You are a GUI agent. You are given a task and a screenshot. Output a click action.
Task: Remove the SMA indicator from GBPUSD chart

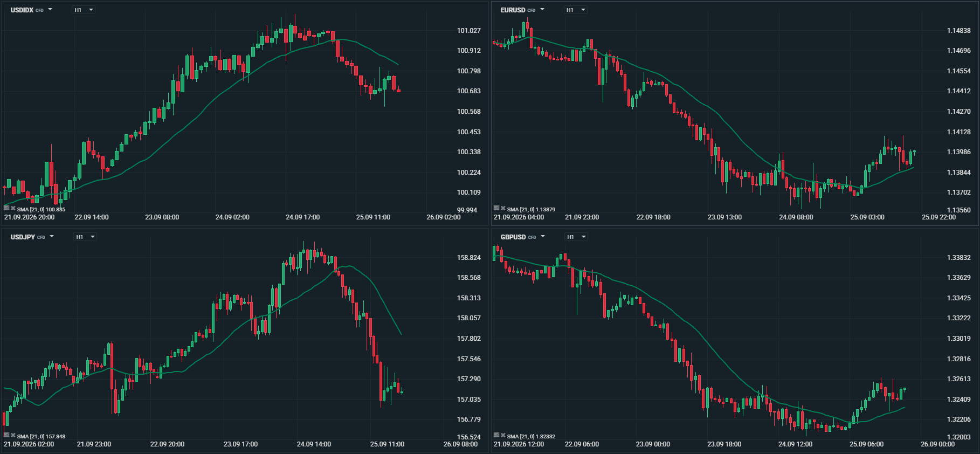pyautogui.click(x=503, y=435)
